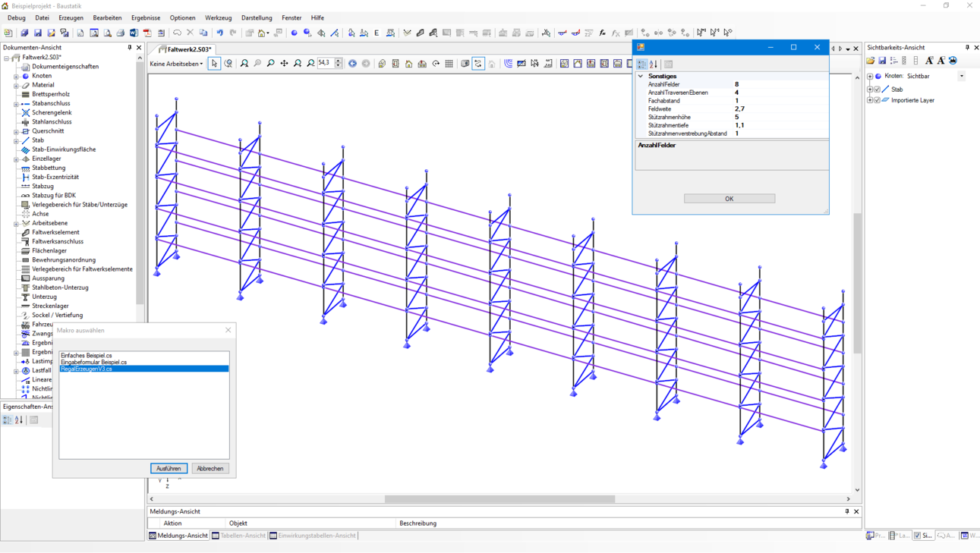Viewport: 980px width, 553px height.
Task: Open the Ergebnisse menu
Action: click(x=145, y=17)
